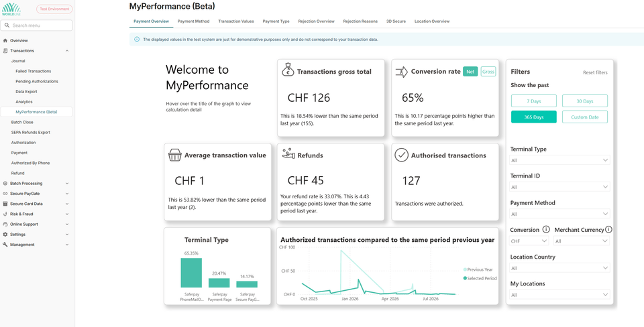The height and width of the screenshot is (327, 644).
Task: Switch conversion rate to Gross
Action: tap(488, 72)
